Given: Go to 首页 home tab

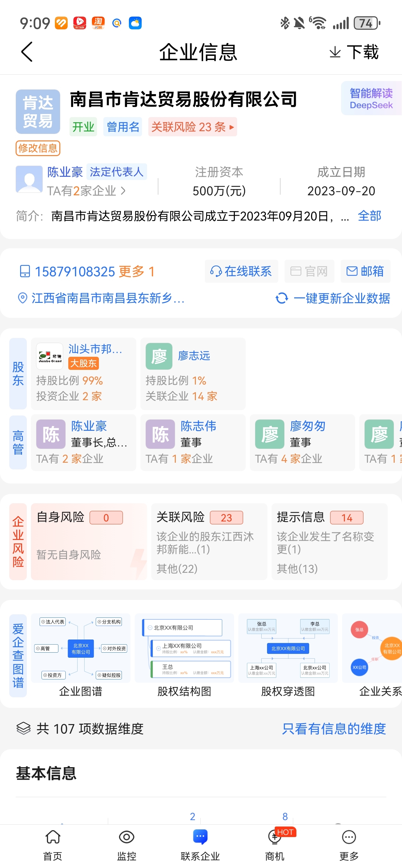Looking at the screenshot, I should click(53, 846).
